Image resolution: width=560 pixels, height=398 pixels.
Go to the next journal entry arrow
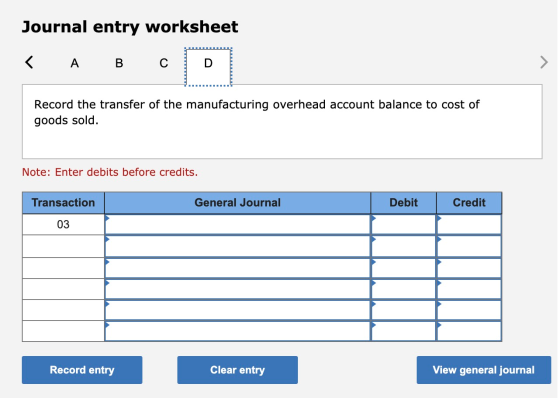544,62
